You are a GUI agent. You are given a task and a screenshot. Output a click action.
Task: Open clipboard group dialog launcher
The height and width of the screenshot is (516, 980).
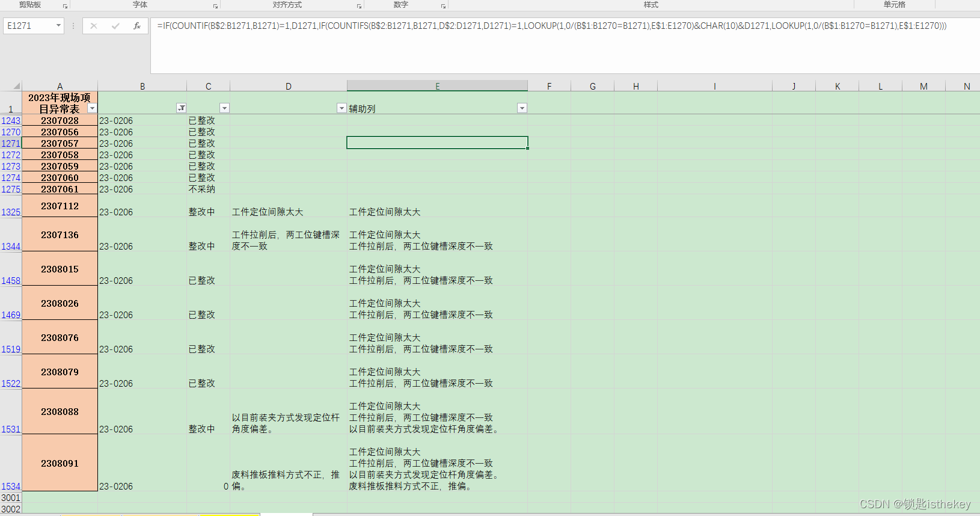(65, 6)
